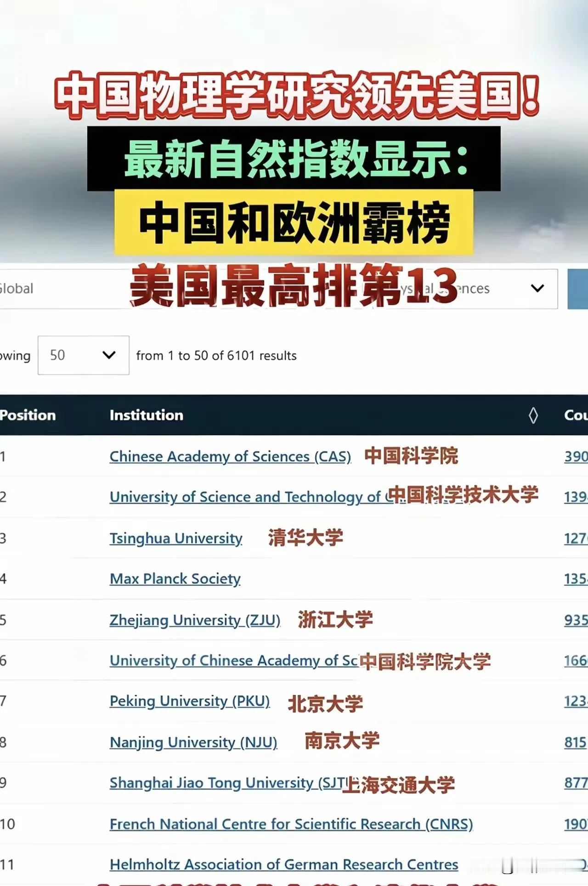Image resolution: width=588 pixels, height=886 pixels.
Task: Open count value for Peking University row
Action: click(x=576, y=701)
